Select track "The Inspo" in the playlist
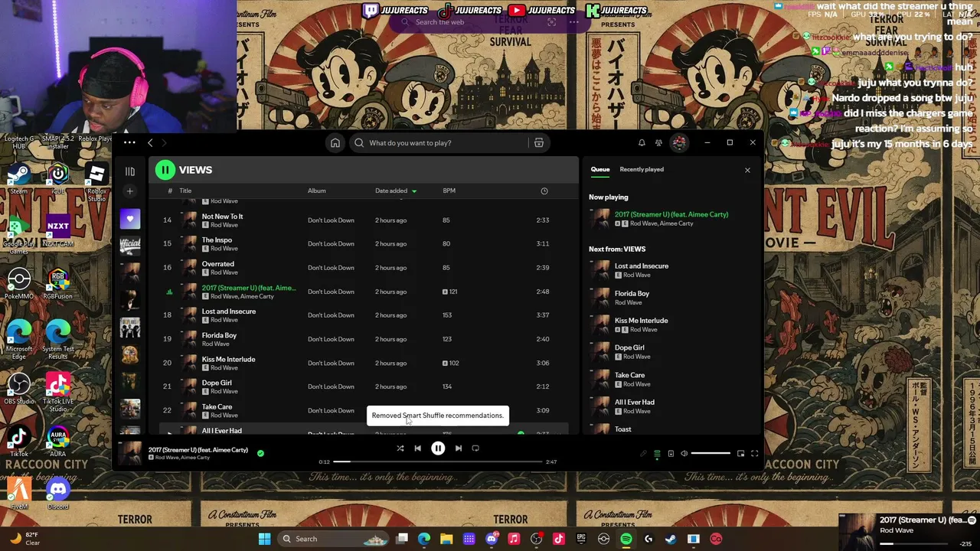Image resolution: width=980 pixels, height=551 pixels. pyautogui.click(x=364, y=244)
